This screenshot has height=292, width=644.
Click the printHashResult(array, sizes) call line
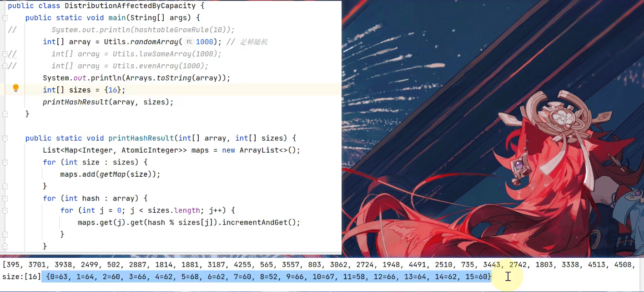(x=108, y=102)
